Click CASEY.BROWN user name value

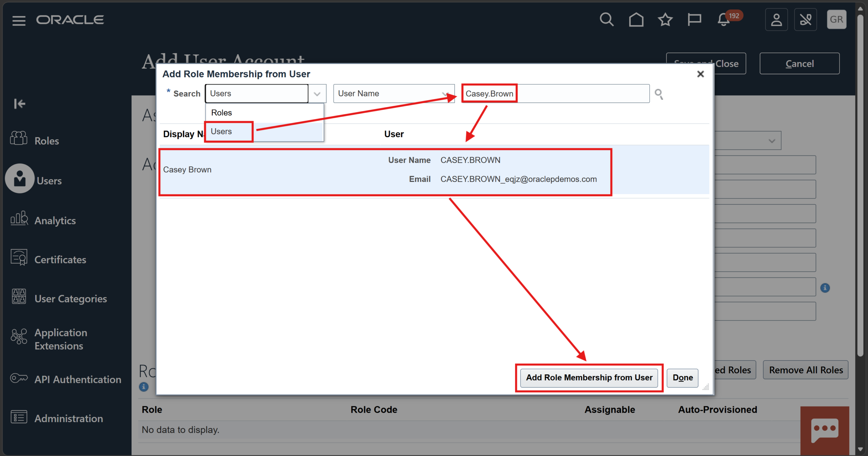470,160
